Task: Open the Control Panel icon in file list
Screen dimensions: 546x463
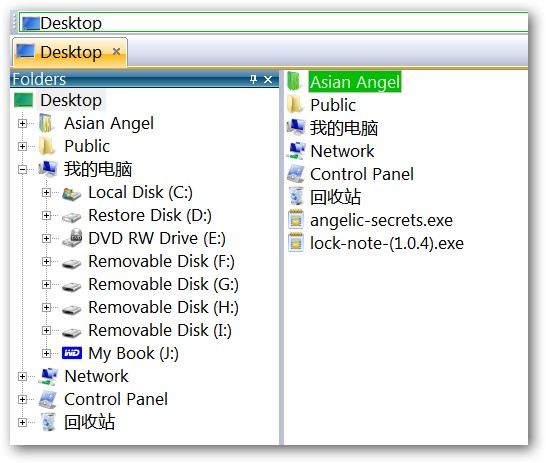Action: 295,174
